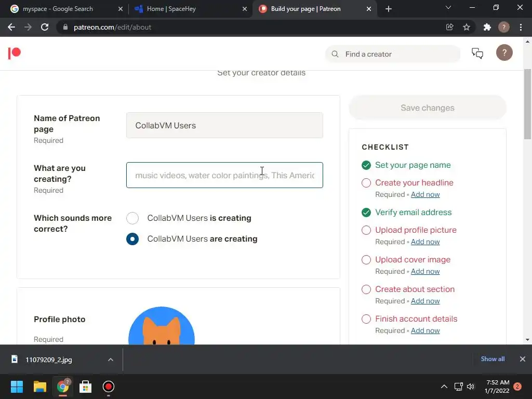
Task: Show hidden system tray icons
Action: click(x=444, y=387)
